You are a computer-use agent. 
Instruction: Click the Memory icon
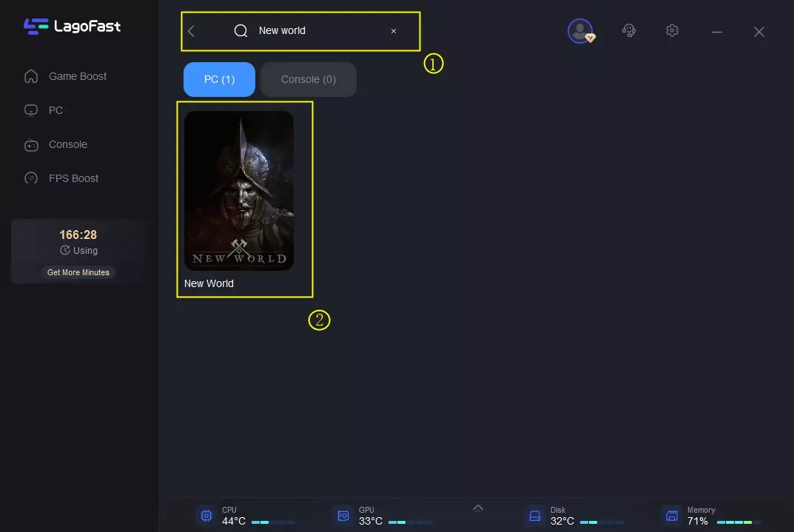[672, 516]
